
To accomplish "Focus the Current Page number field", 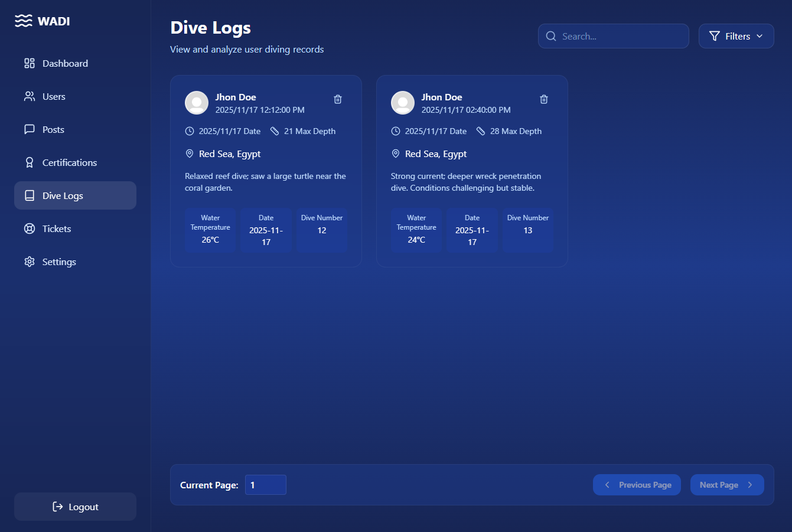I will point(265,485).
